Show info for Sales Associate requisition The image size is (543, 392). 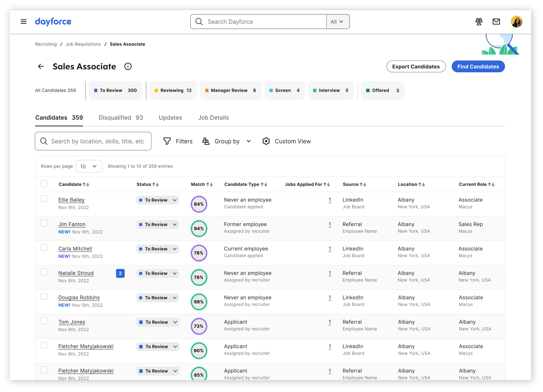point(128,67)
